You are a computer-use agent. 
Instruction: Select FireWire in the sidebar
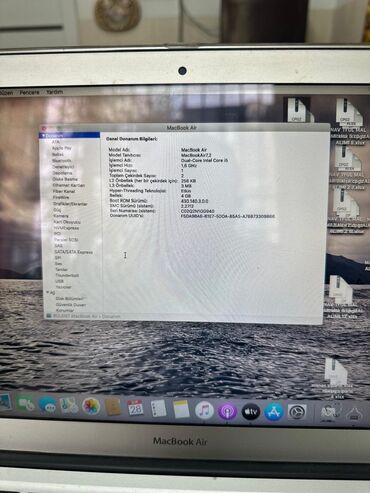pos(61,197)
